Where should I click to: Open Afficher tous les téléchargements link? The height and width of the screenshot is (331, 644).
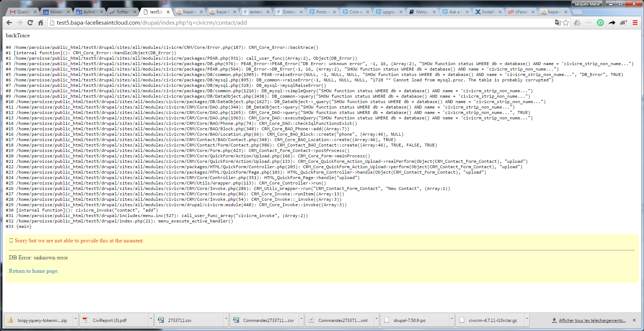592,320
